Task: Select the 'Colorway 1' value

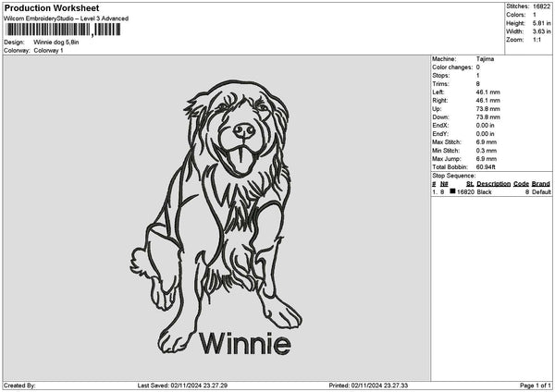Action: tap(48, 50)
